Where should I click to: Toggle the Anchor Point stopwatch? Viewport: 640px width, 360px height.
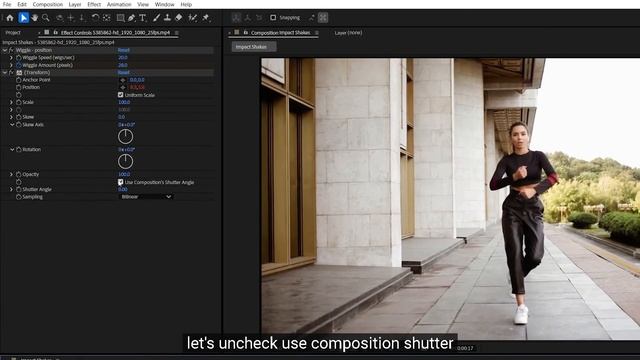coord(18,80)
